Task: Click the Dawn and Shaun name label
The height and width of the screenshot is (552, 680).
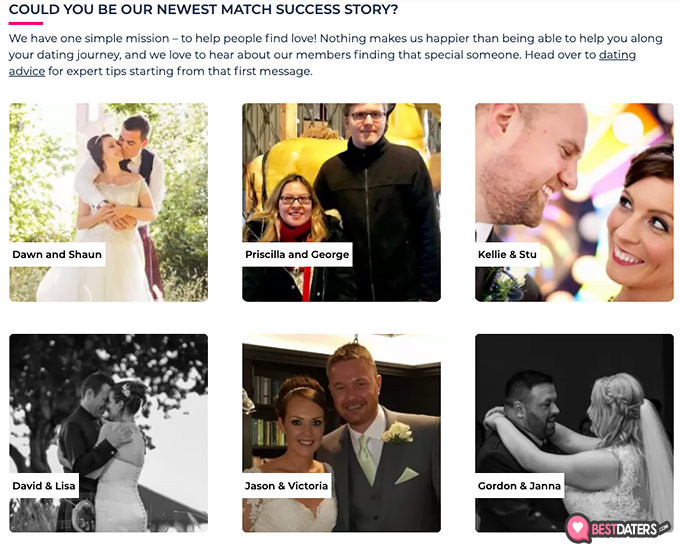Action: tap(57, 255)
